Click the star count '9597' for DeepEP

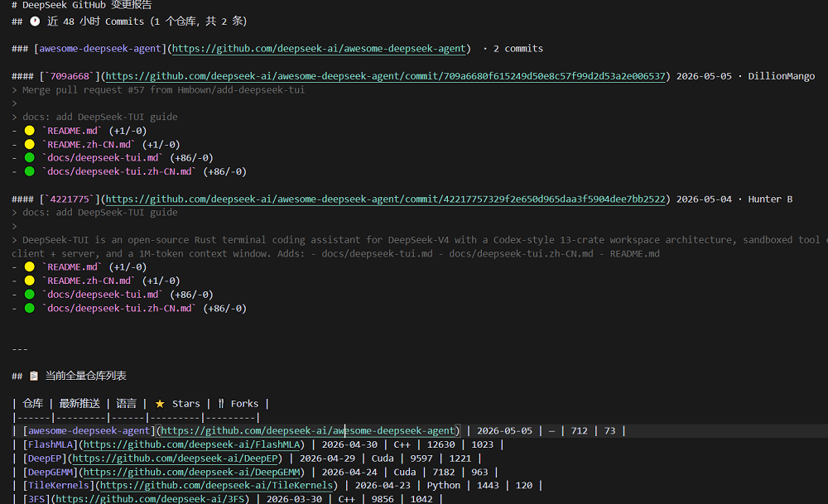point(421,458)
